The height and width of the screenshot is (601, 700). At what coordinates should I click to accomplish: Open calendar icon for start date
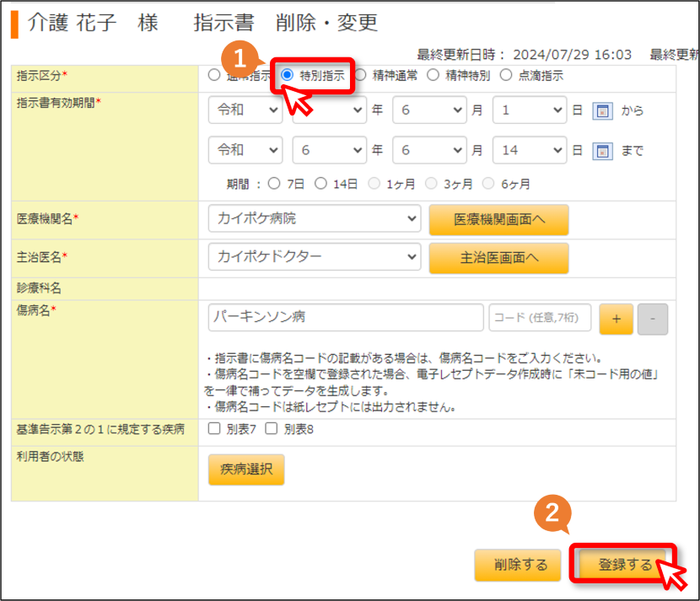point(602,110)
